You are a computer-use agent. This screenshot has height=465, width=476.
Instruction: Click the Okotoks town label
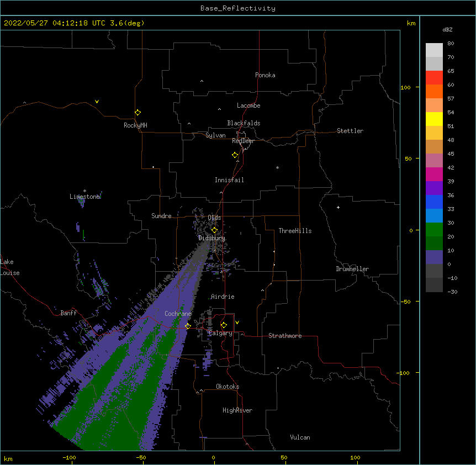[228, 387]
